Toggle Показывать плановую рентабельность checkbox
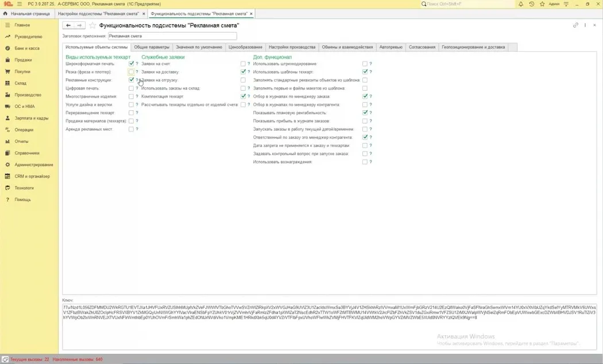This screenshot has width=603, height=364. click(365, 113)
